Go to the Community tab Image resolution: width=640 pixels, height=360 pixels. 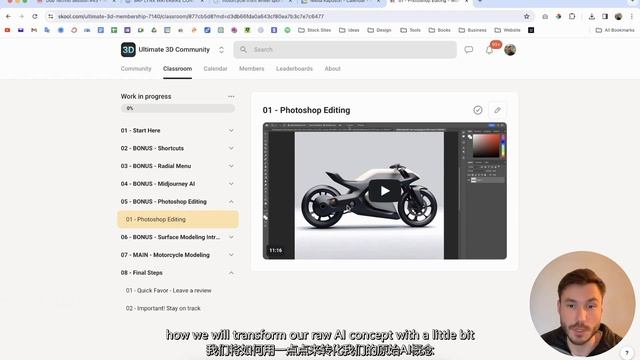[x=136, y=69]
